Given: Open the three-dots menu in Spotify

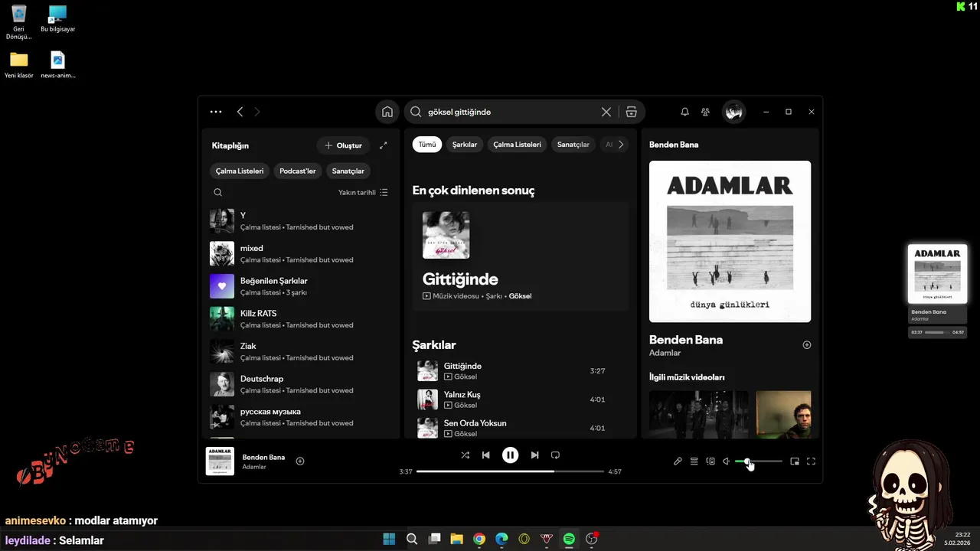Looking at the screenshot, I should pos(216,112).
